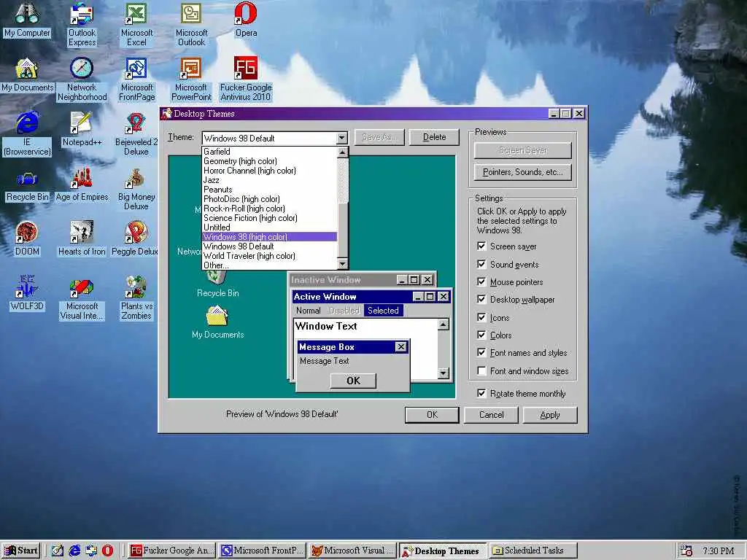Select the Microsoft Outlook desktop shortcut
747x560 pixels.
pyautogui.click(x=191, y=25)
